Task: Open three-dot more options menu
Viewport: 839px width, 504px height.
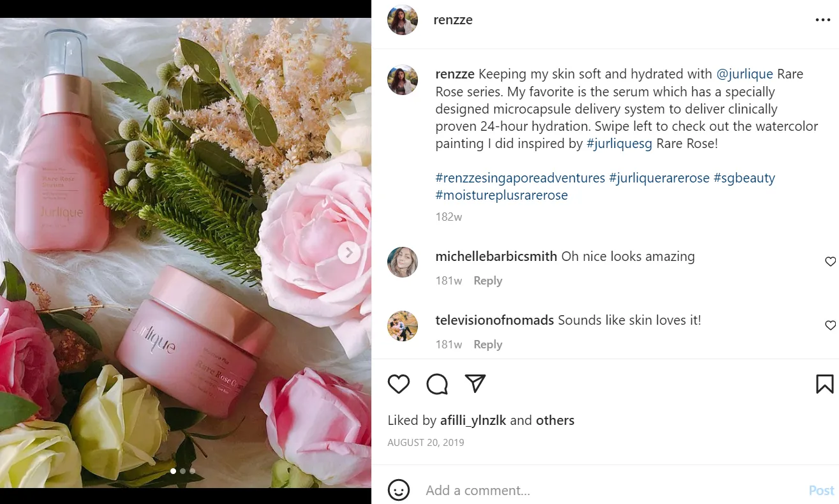Action: pyautogui.click(x=823, y=20)
